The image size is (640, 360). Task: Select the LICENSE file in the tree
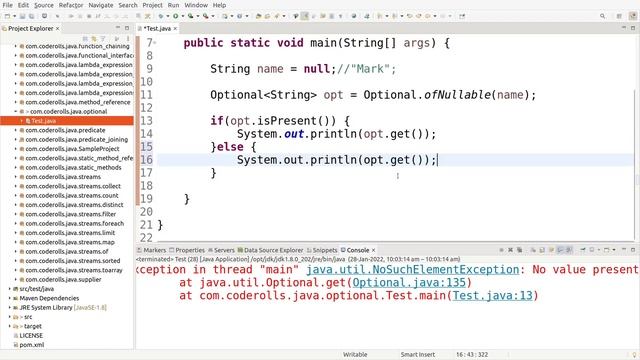[31, 336]
